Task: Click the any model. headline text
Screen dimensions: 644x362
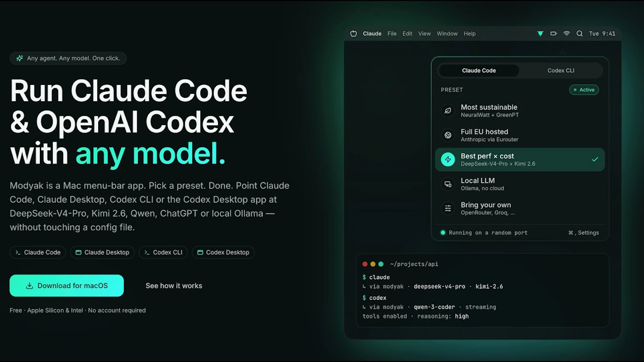Action: tap(150, 154)
